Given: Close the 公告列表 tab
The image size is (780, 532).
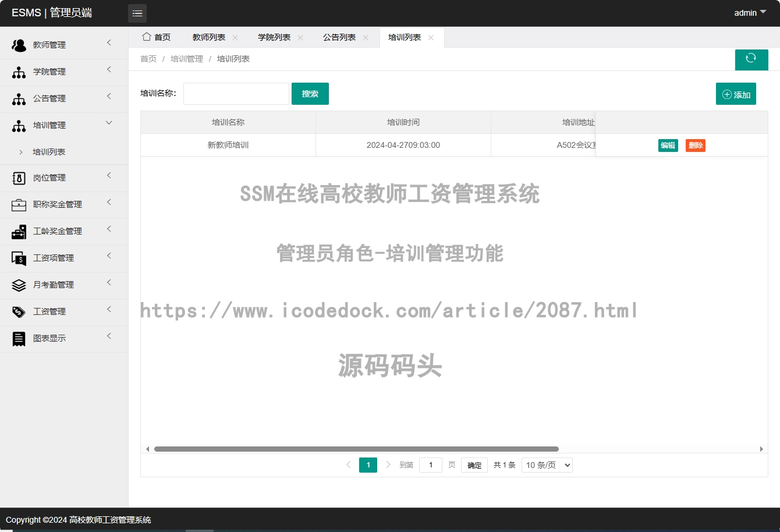Looking at the screenshot, I should pyautogui.click(x=366, y=37).
